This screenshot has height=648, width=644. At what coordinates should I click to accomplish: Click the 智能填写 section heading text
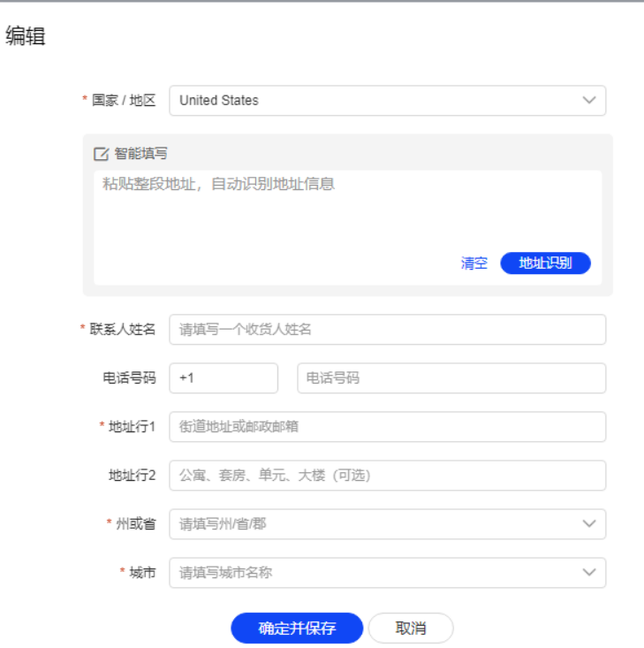(x=140, y=154)
